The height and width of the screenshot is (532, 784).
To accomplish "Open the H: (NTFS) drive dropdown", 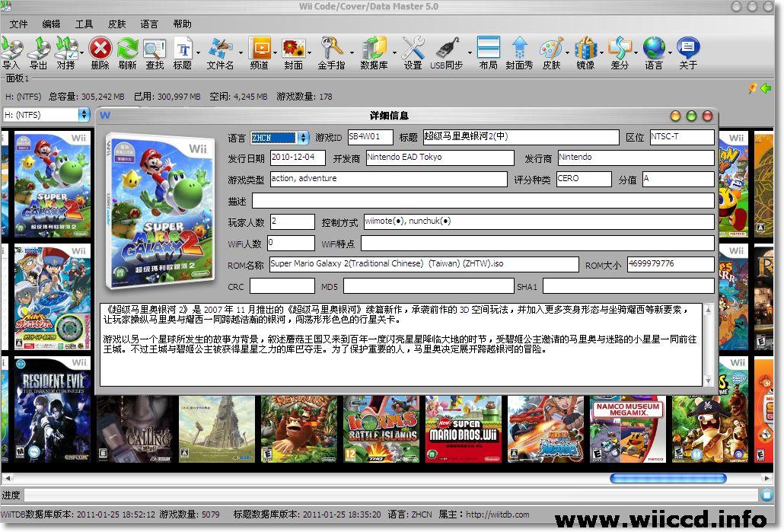I will 84,114.
